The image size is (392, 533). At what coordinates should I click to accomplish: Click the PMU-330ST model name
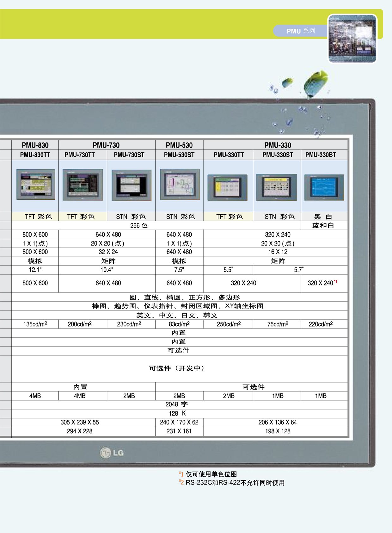(278, 155)
